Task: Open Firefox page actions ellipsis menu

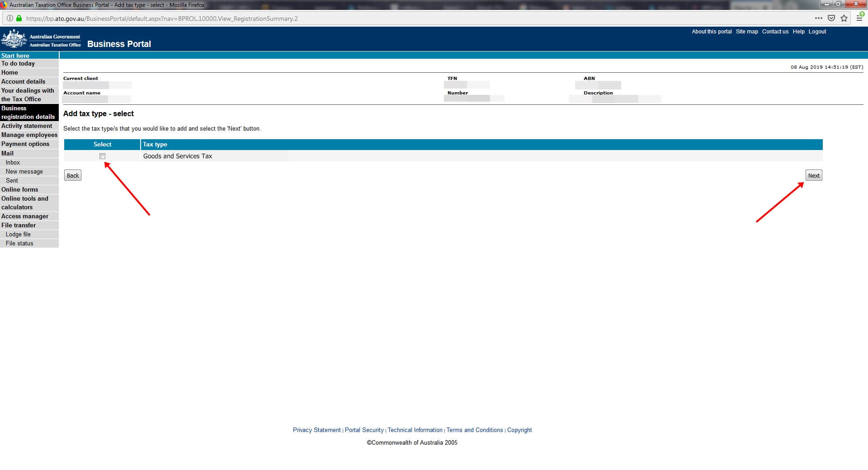Action: pyautogui.click(x=818, y=19)
